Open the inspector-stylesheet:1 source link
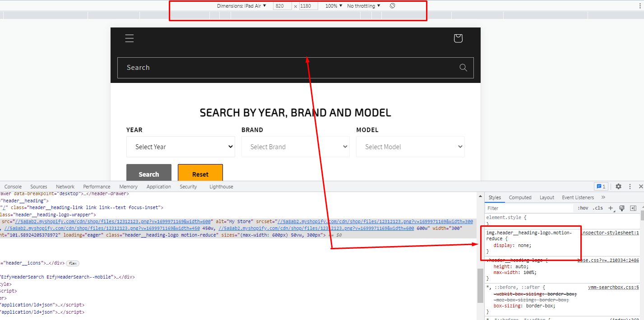The width and height of the screenshot is (644, 320). click(610, 233)
